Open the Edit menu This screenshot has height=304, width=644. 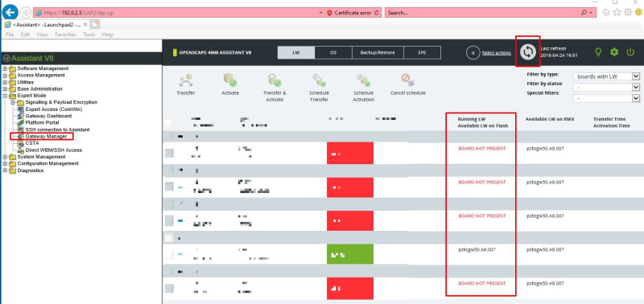coord(25,35)
